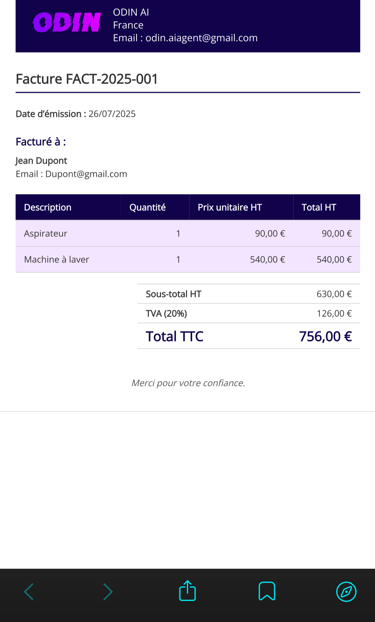Click the 756,00 € Total TTC amount
Image resolution: width=375 pixels, height=622 pixels.
tap(325, 336)
